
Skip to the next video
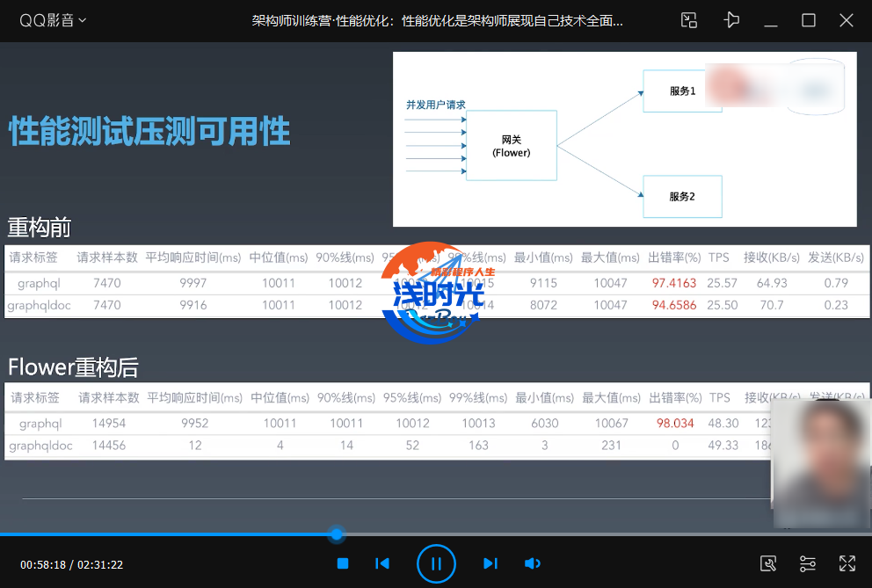(x=490, y=563)
